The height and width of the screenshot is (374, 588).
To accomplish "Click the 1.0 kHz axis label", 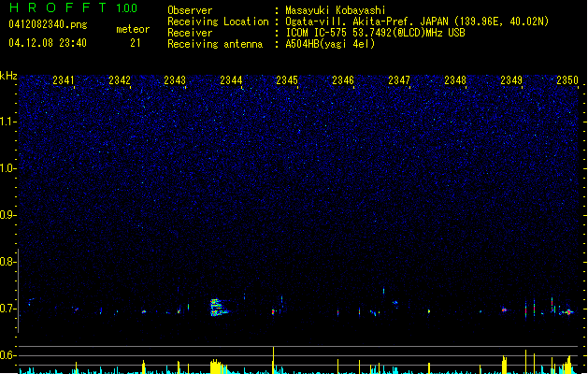I will click(7, 168).
